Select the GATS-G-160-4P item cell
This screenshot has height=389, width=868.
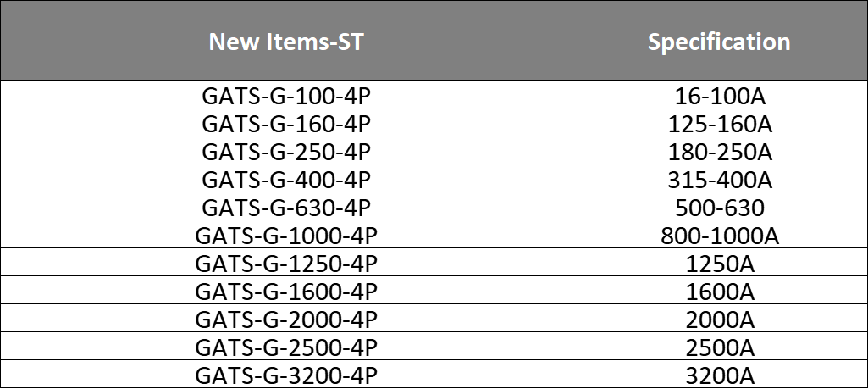coord(286,124)
